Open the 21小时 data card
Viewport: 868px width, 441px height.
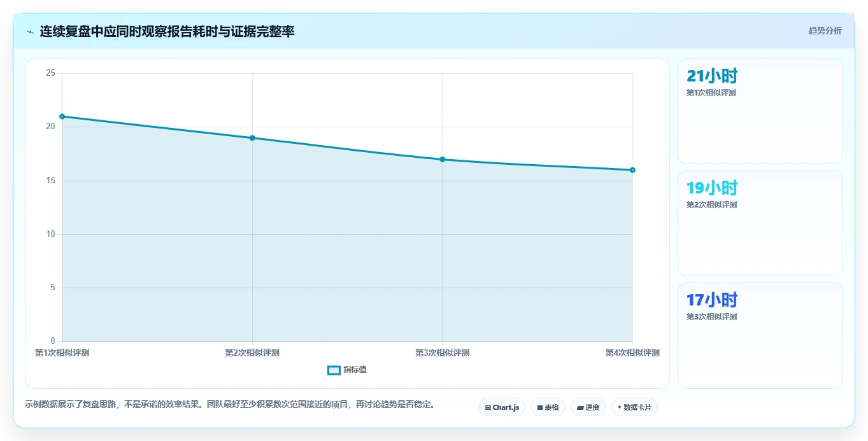(x=760, y=111)
